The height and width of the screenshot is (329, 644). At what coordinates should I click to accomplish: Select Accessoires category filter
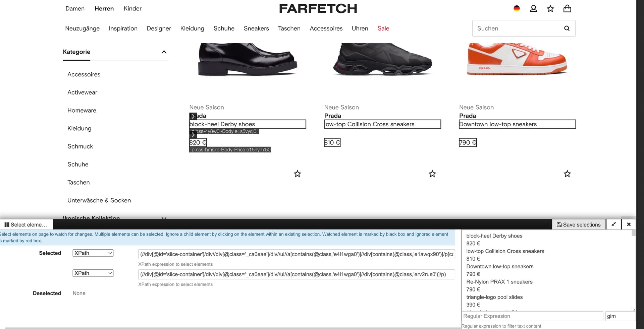tap(84, 74)
